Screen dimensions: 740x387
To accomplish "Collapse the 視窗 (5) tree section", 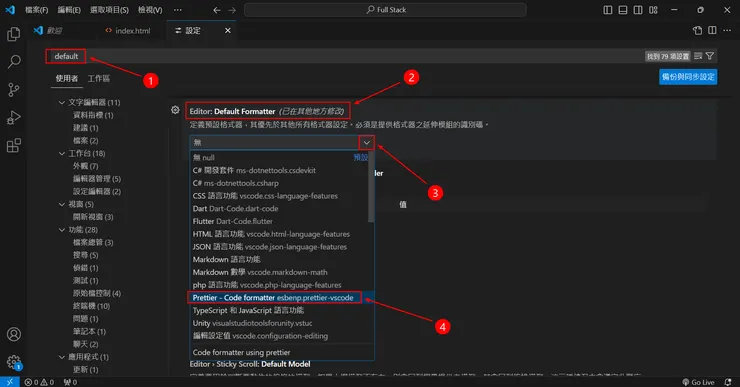I will click(x=62, y=204).
